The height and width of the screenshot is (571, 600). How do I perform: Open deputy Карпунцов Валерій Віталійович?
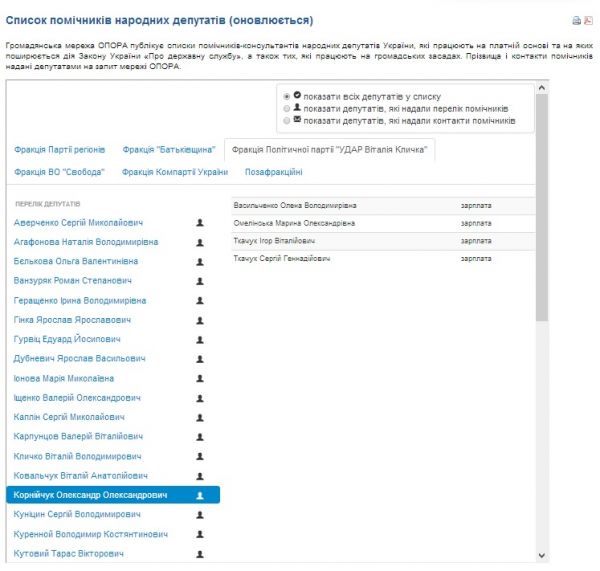[x=78, y=437]
